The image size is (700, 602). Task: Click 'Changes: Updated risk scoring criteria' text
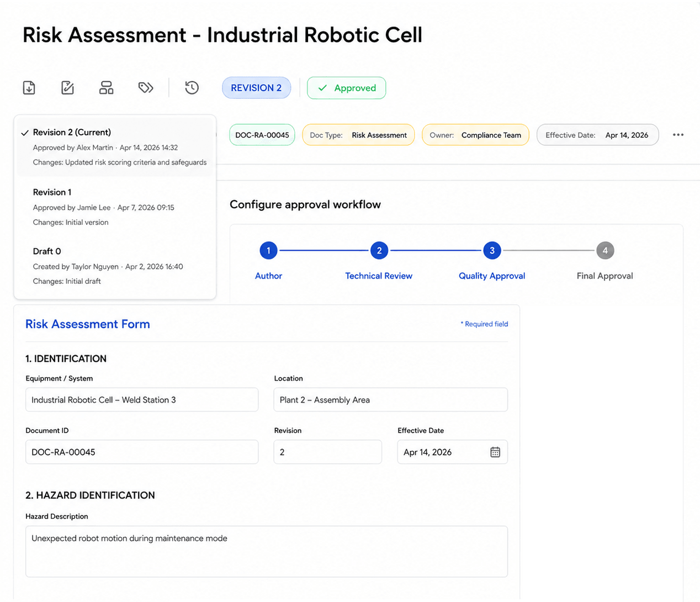click(120, 162)
